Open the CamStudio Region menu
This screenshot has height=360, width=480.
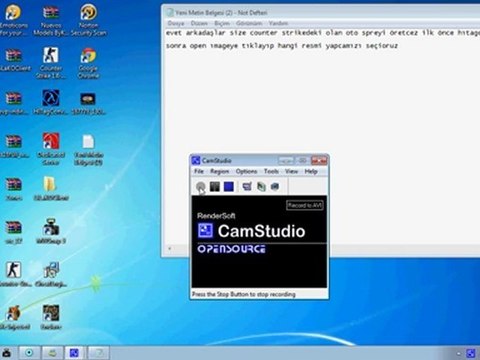click(219, 171)
